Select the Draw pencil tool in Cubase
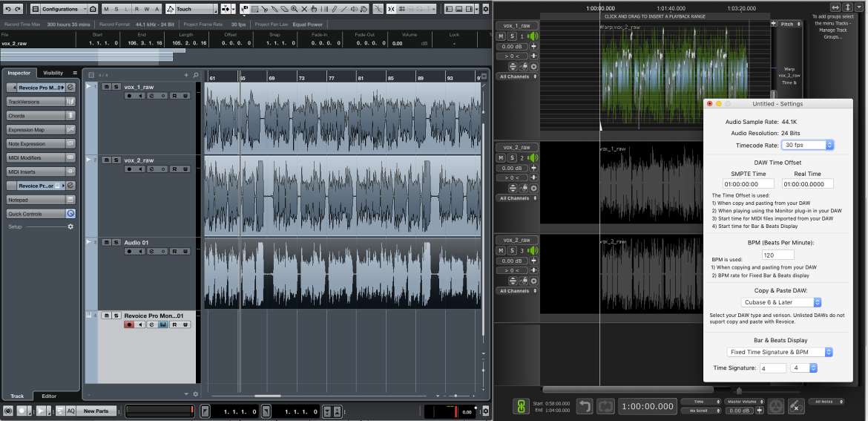 tap(334, 10)
